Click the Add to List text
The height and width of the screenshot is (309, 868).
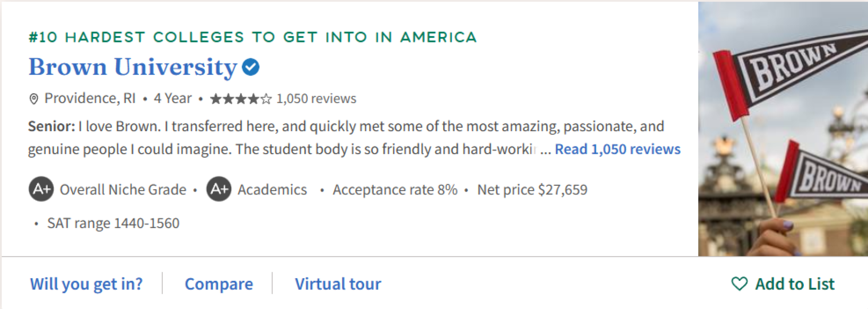(x=795, y=284)
